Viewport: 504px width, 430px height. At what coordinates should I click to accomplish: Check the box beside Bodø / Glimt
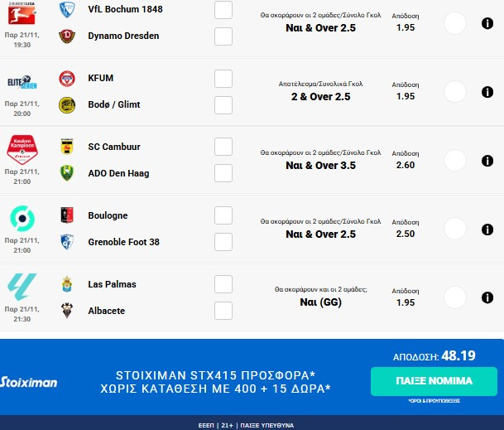click(223, 104)
